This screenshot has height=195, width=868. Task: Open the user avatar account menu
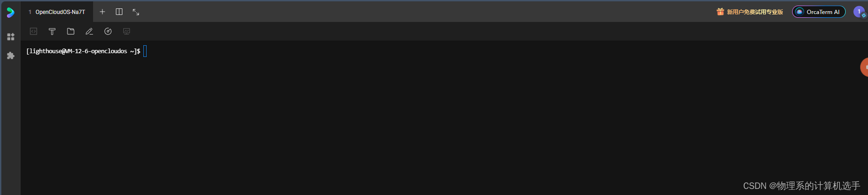[x=859, y=12]
